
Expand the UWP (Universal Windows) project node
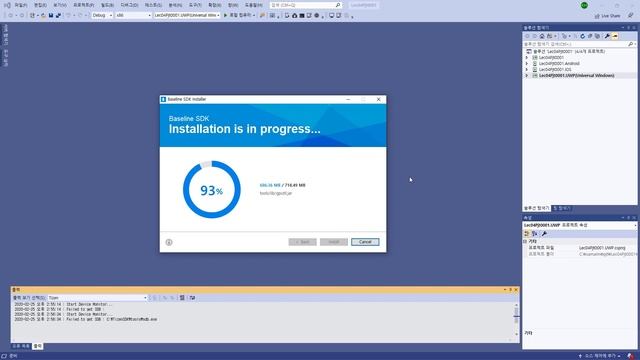point(527,76)
